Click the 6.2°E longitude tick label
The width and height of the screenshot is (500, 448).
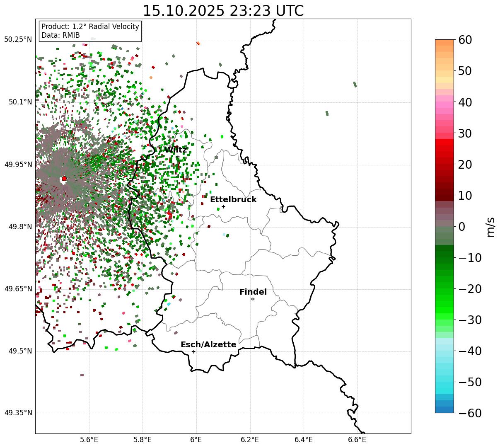pyautogui.click(x=250, y=439)
